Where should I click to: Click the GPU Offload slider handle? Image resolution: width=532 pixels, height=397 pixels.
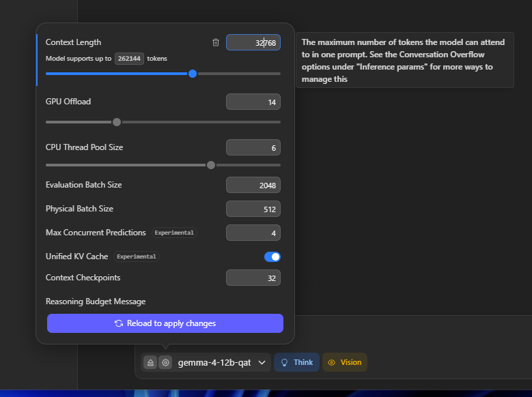117,122
